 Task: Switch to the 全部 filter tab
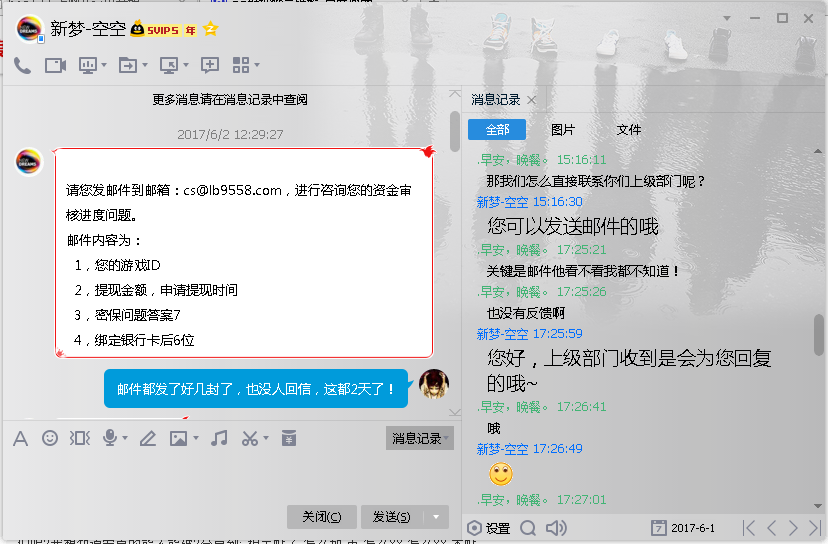(x=497, y=129)
